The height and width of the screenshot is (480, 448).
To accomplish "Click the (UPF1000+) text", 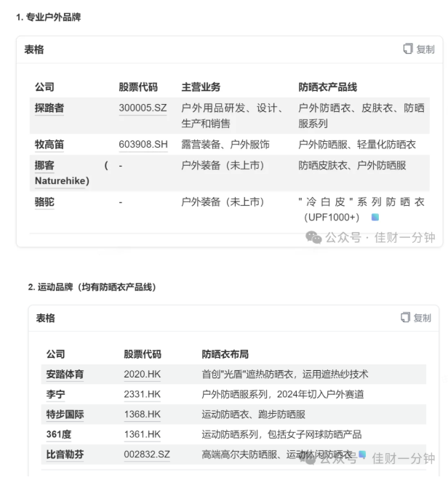I will (332, 217).
